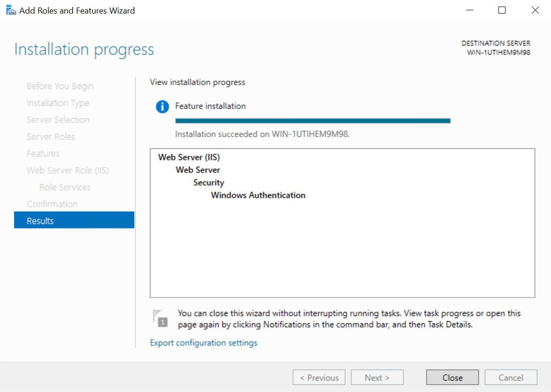The image size is (551, 392).
Task: Close the wizard with the title bar X
Action: [535, 10]
